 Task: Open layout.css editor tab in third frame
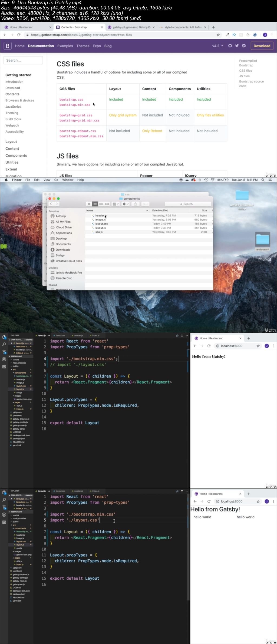click(x=60, y=336)
